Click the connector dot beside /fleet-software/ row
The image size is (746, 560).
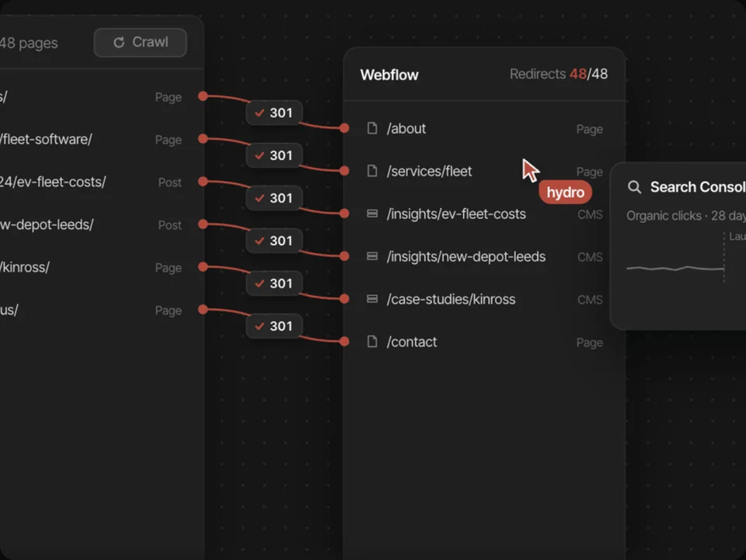pos(203,139)
